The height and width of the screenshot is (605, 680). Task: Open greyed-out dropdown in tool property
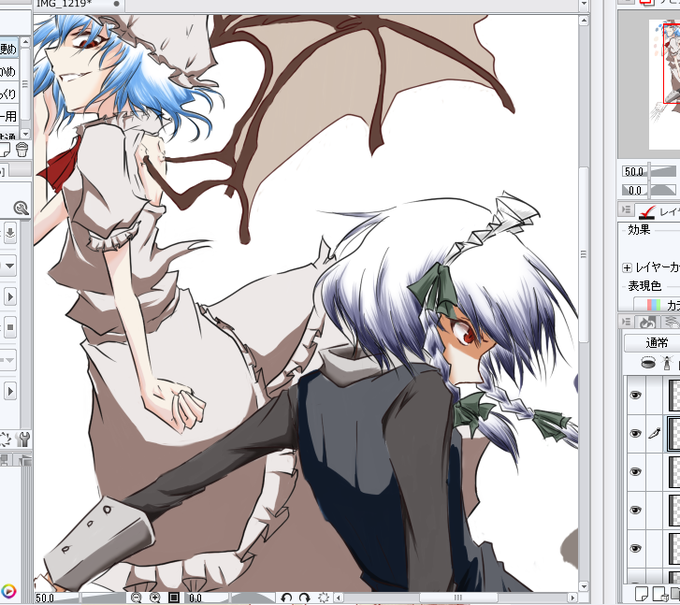click(x=8, y=360)
